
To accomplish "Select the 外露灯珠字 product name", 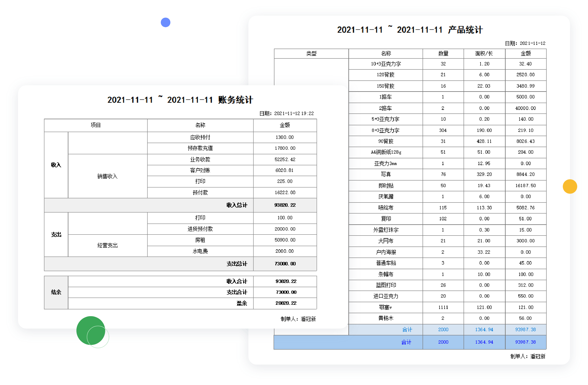I will point(386,230).
